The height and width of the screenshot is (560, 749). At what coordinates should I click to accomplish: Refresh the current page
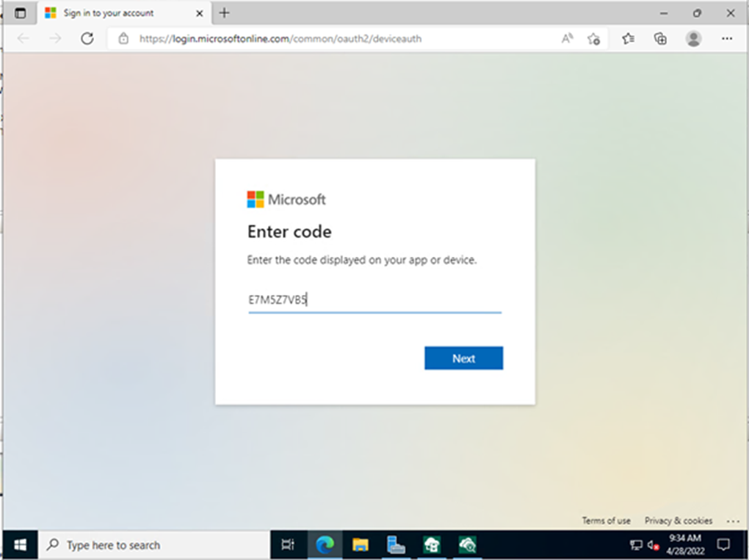coord(87,39)
